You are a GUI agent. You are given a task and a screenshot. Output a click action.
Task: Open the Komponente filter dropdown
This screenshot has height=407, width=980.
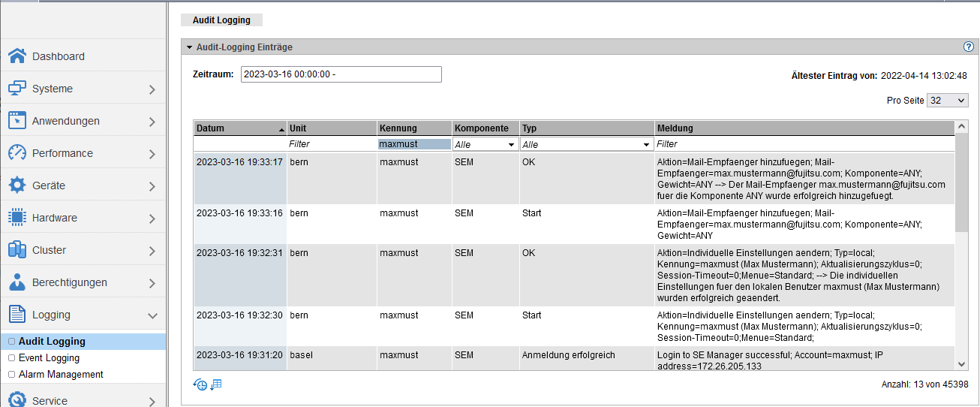pos(485,144)
